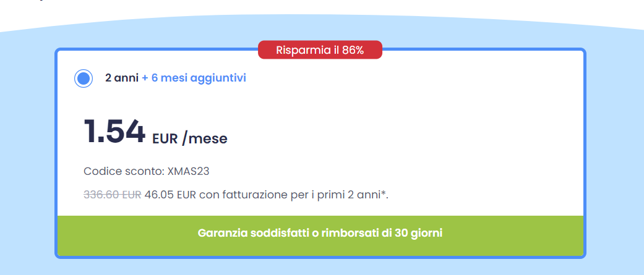Click the struck-through 336.60 EUR price
This screenshot has height=275, width=644.
pos(112,195)
